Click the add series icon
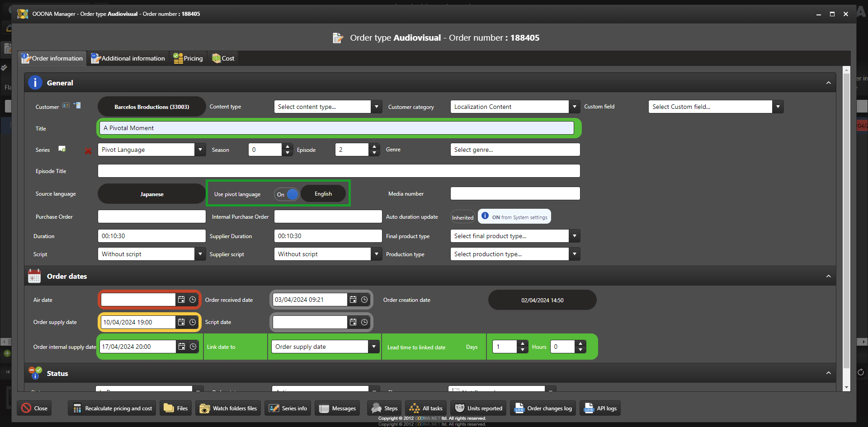868x427 pixels. point(62,149)
